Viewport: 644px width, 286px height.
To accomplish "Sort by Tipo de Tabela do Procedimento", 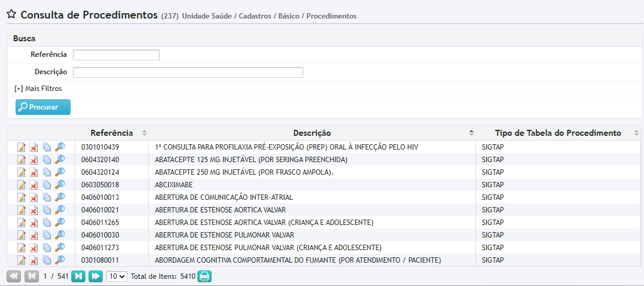I will [x=557, y=133].
